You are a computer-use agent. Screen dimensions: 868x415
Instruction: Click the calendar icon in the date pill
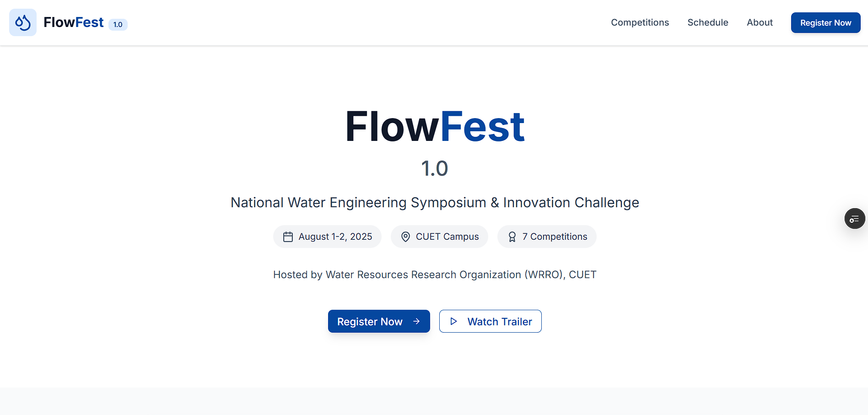point(288,237)
